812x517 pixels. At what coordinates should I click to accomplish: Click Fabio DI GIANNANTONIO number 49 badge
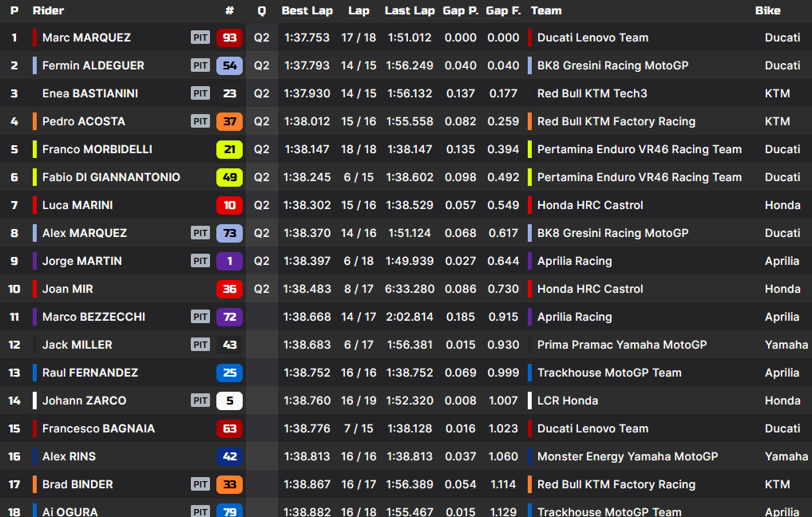229,177
